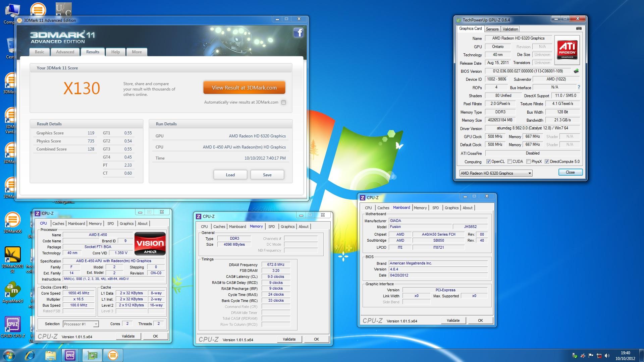
Task: Click the Core Speed 1650.45 MHz value
Action: click(79, 293)
